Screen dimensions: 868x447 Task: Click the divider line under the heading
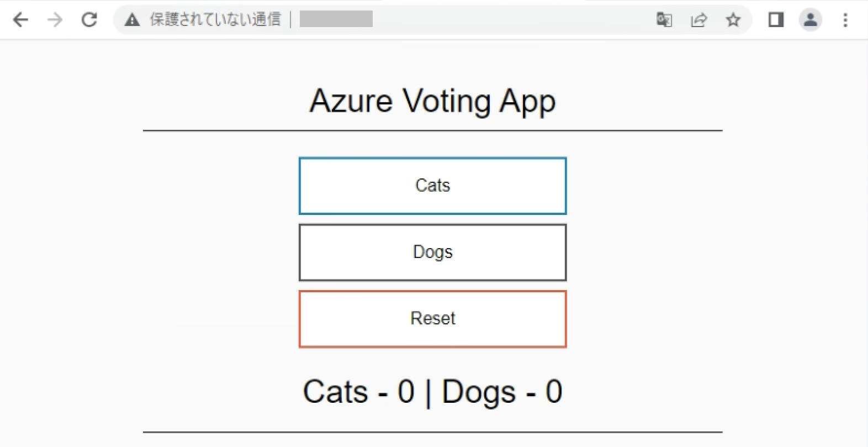(433, 131)
